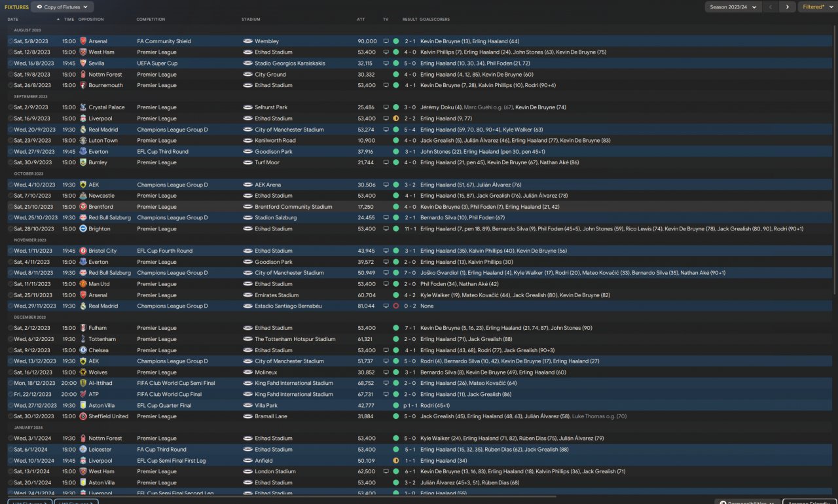Click the stadium icon beside Selhurst Park
Screen dimensions: 838x504
[x=247, y=107]
